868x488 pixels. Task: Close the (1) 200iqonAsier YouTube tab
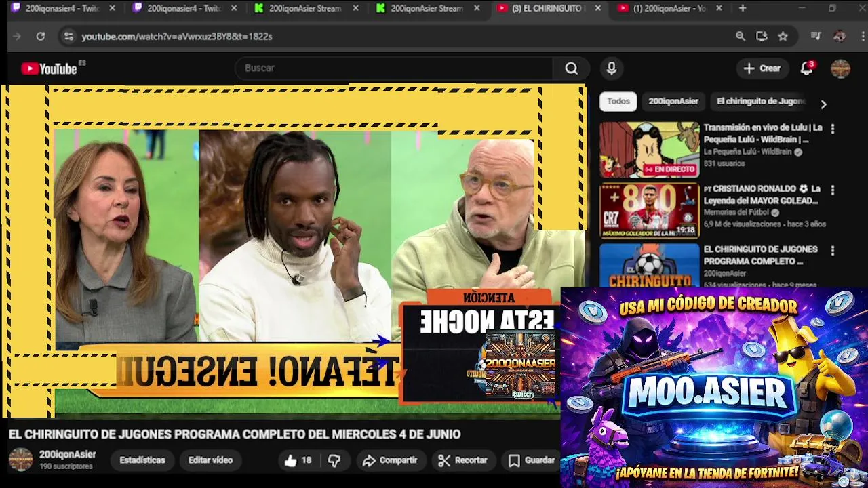(719, 9)
